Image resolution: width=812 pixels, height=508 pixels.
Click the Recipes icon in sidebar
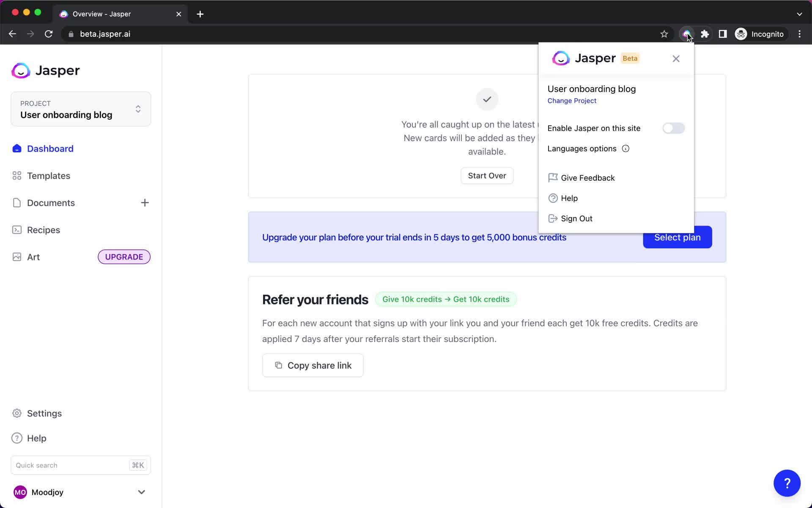pos(16,230)
